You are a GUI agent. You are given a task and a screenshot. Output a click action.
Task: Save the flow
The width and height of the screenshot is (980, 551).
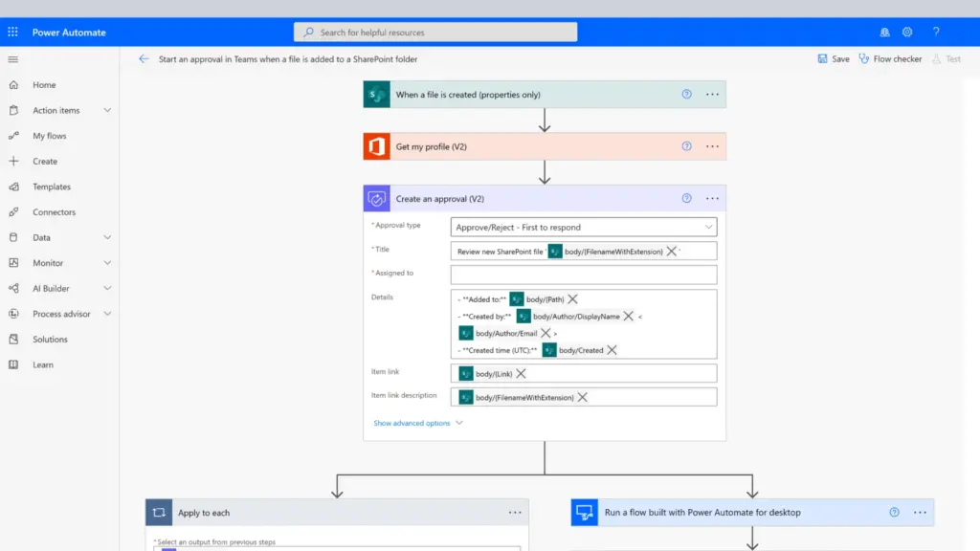(x=833, y=58)
